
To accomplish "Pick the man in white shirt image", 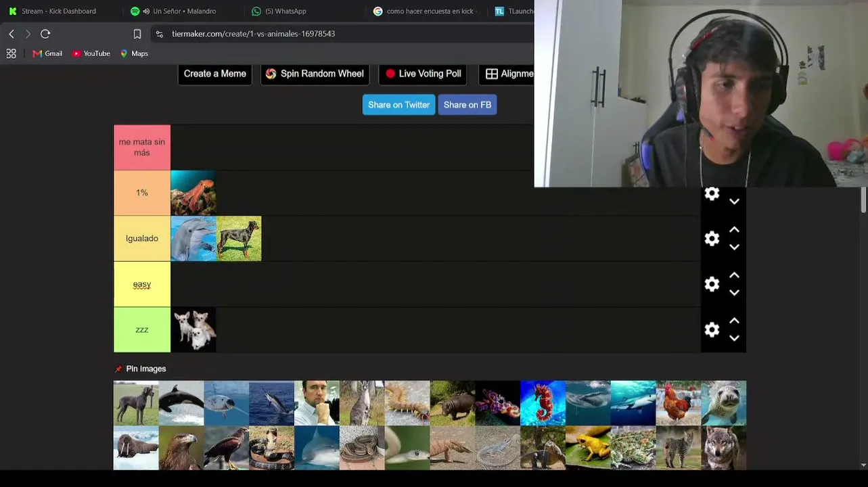I will pyautogui.click(x=317, y=403).
